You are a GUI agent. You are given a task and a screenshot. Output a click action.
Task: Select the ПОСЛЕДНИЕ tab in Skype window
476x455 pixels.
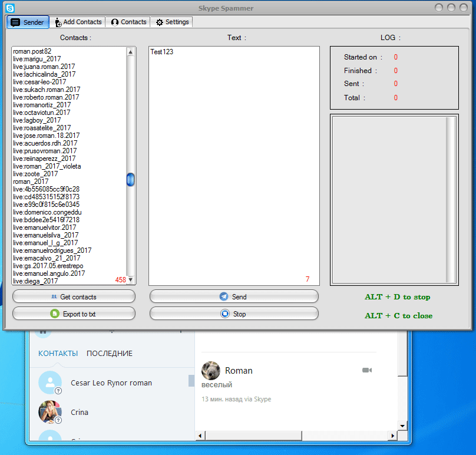click(x=110, y=353)
